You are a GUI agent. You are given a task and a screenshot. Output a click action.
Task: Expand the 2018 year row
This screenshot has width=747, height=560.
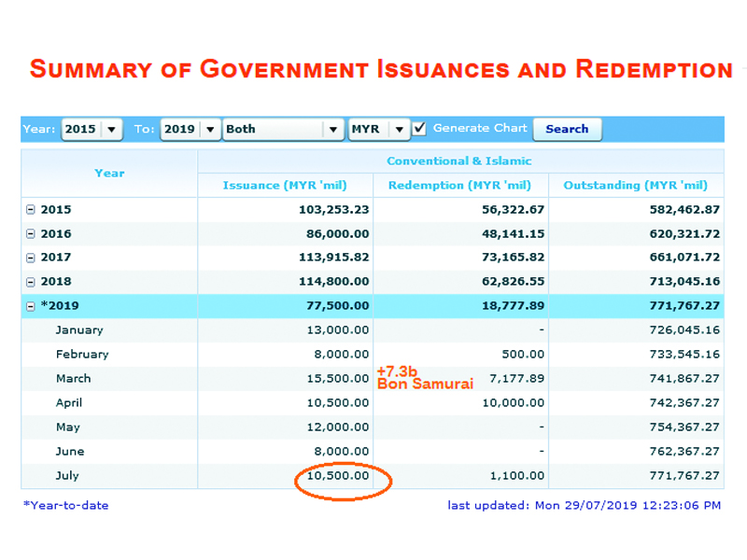(x=31, y=282)
